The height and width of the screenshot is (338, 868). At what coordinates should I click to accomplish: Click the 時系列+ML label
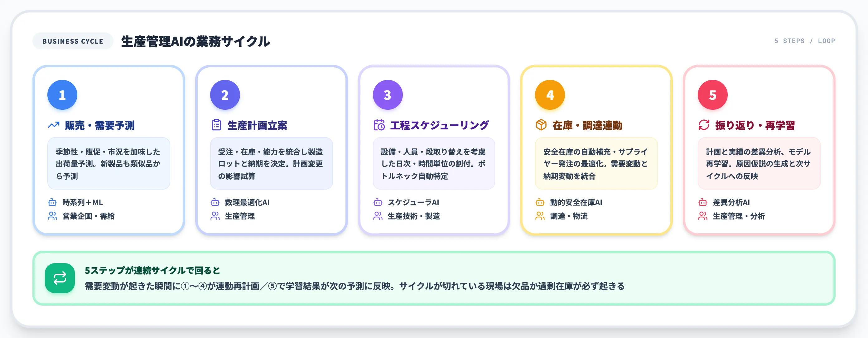pos(83,202)
